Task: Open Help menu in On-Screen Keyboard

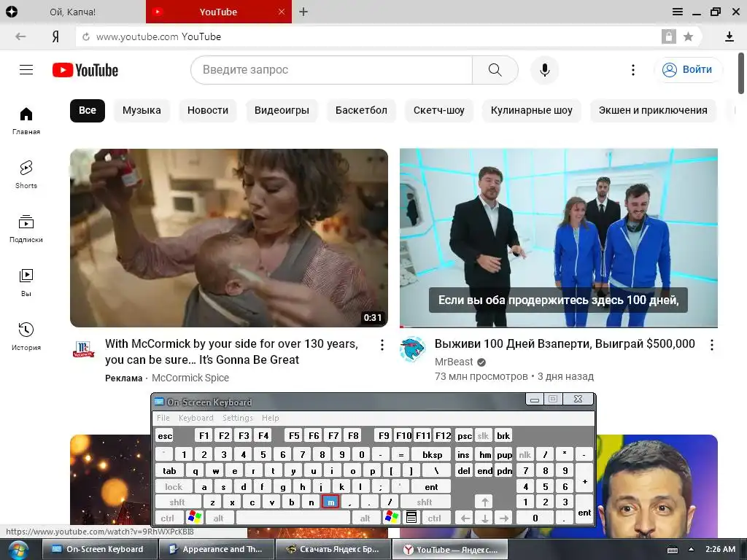Action: 270,418
